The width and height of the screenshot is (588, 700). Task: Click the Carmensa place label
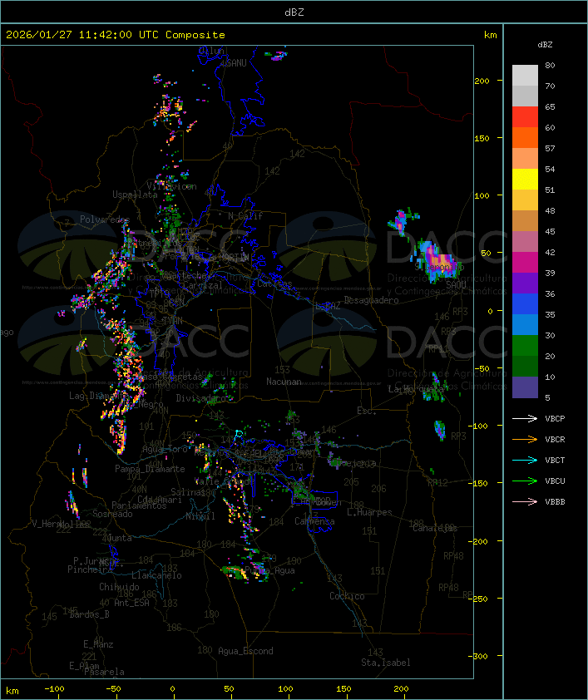[314, 521]
